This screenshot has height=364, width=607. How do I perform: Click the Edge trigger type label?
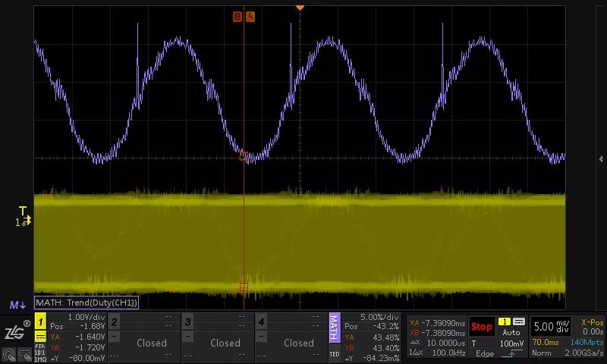click(x=485, y=353)
